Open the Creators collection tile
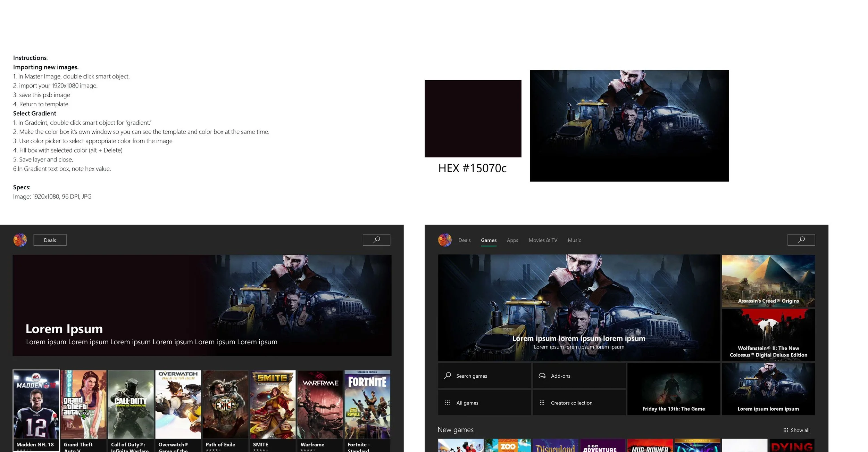Viewport: 868px width, 452px height. tap(579, 402)
